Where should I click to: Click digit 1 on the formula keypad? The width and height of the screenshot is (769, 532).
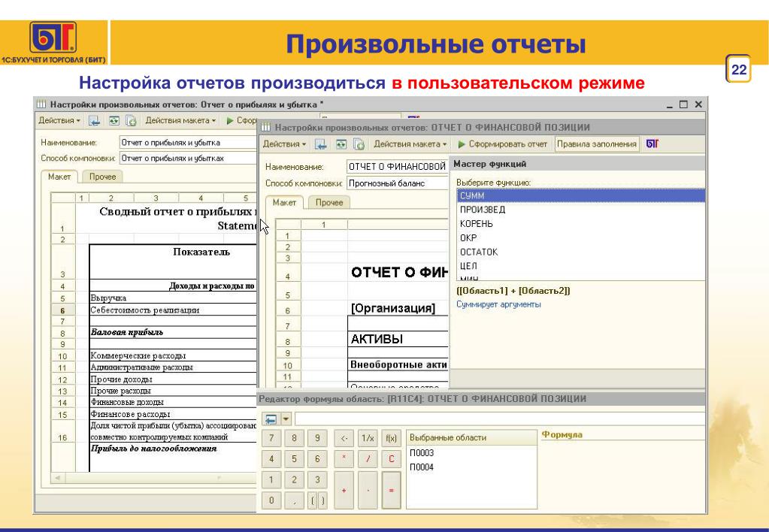click(x=271, y=480)
